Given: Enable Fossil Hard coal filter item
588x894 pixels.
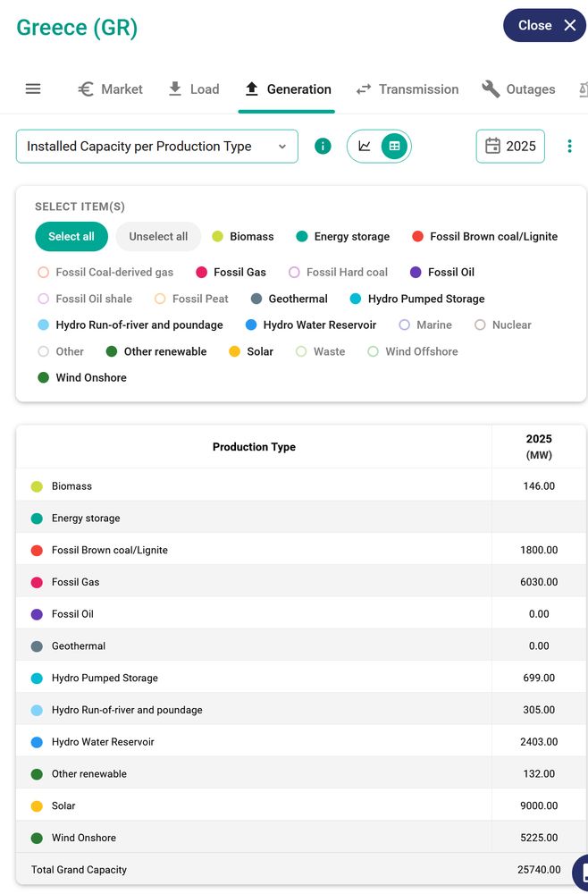Looking at the screenshot, I should pyautogui.click(x=338, y=273).
